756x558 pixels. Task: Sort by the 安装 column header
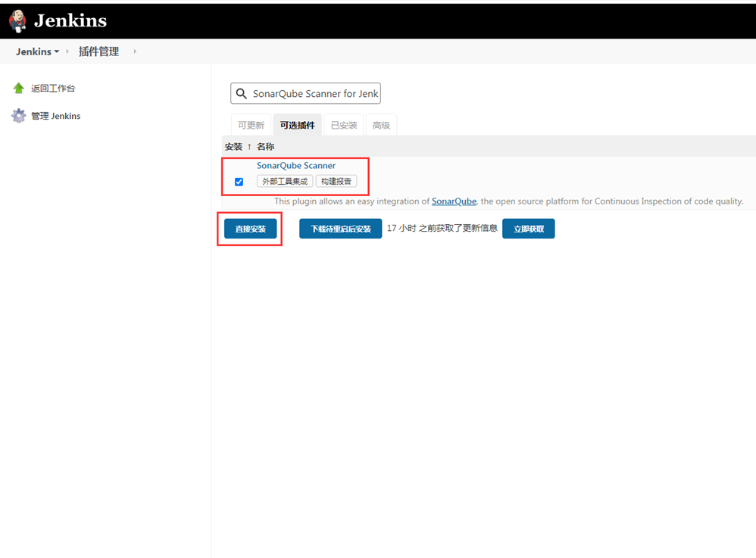tap(234, 146)
